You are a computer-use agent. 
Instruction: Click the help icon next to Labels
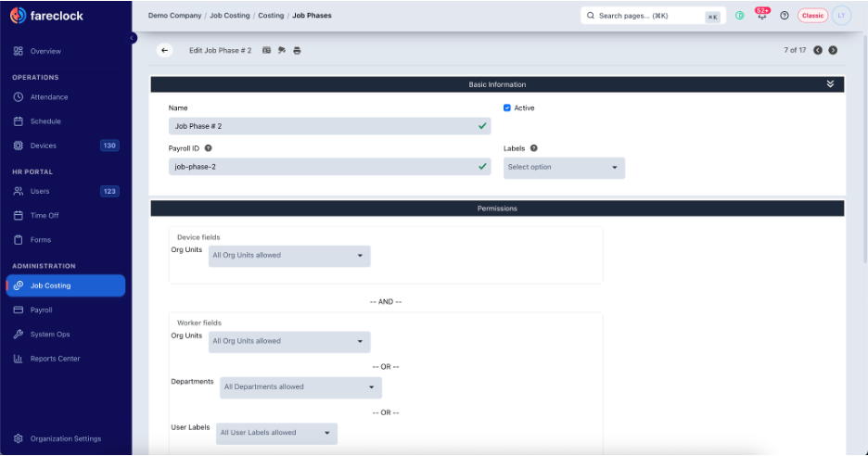point(533,148)
